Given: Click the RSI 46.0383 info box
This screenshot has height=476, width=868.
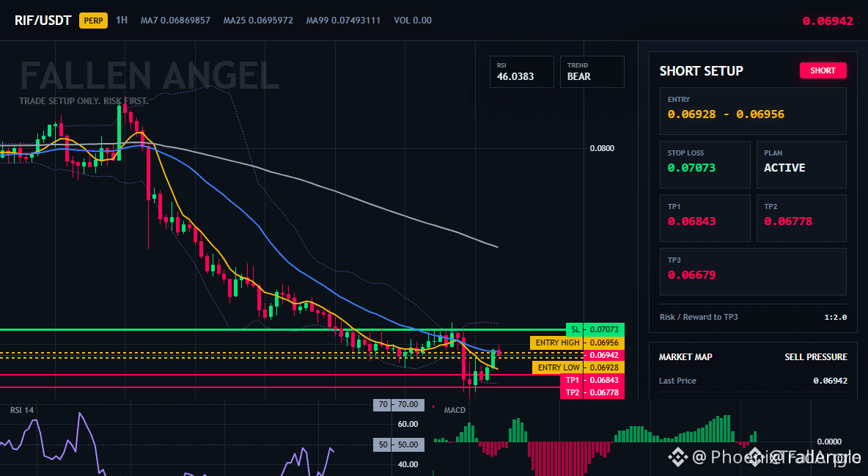Looking at the screenshot, I should point(521,71).
